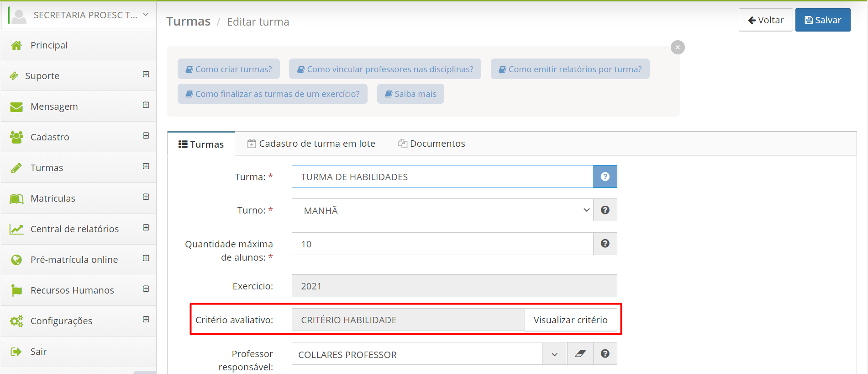Open the Turno dropdown showing MANHÃ
The height and width of the screenshot is (374, 868).
[442, 210]
